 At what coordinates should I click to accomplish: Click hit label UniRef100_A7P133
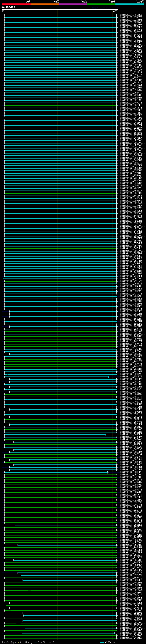[131, 60]
